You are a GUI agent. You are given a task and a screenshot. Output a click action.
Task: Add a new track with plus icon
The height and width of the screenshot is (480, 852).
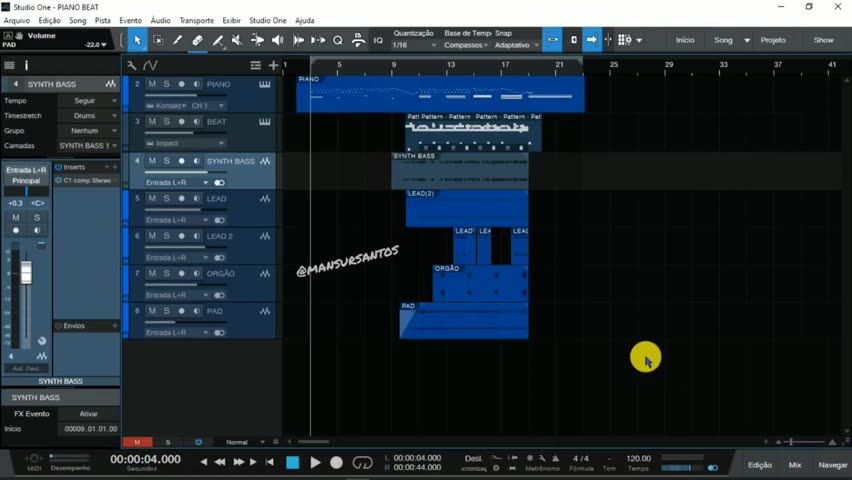click(x=273, y=65)
